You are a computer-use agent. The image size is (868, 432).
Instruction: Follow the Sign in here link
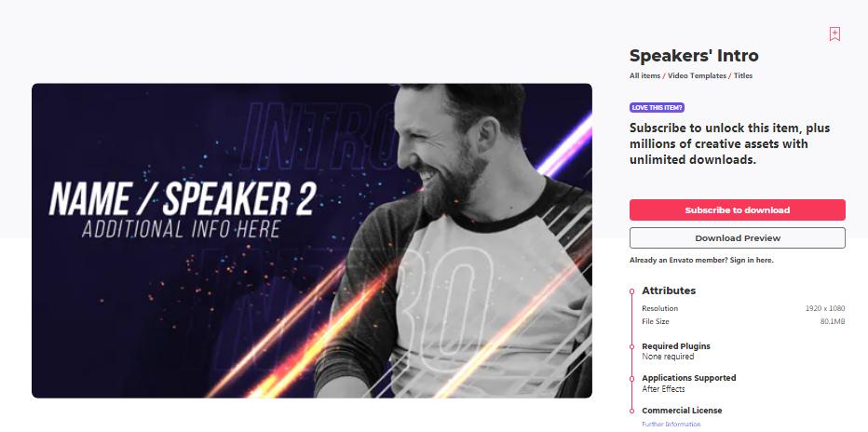pos(752,261)
